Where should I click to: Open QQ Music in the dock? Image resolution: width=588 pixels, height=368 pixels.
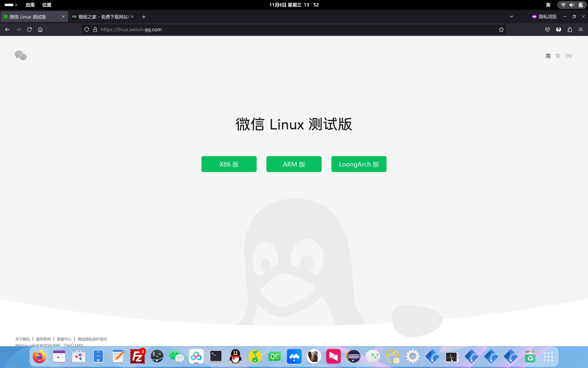coord(255,357)
